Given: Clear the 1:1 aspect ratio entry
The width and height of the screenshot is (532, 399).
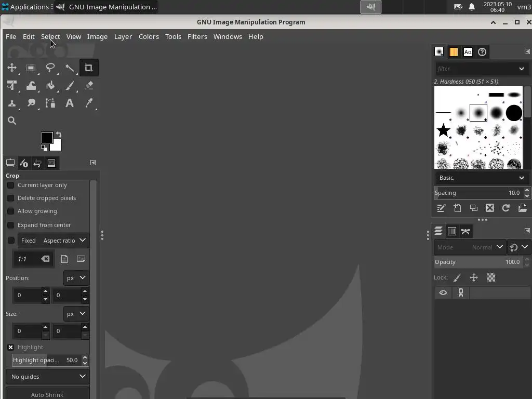Looking at the screenshot, I should click(x=45, y=259).
